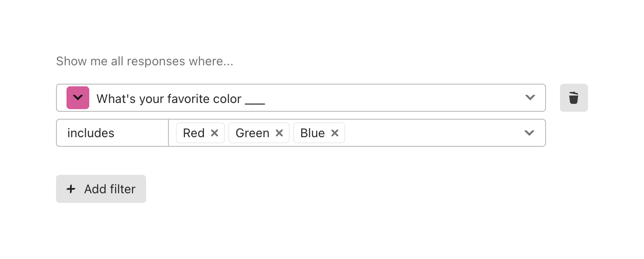Click the word "filter" on the Add filter button
Viewport: 644px width, 259px height.
[122, 189]
